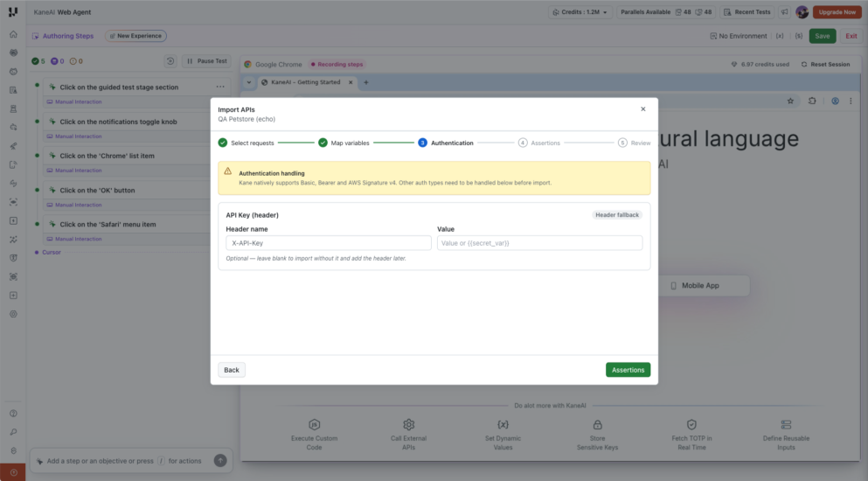Click the search key icon in left sidebar
The height and width of the screenshot is (481, 868).
13,432
